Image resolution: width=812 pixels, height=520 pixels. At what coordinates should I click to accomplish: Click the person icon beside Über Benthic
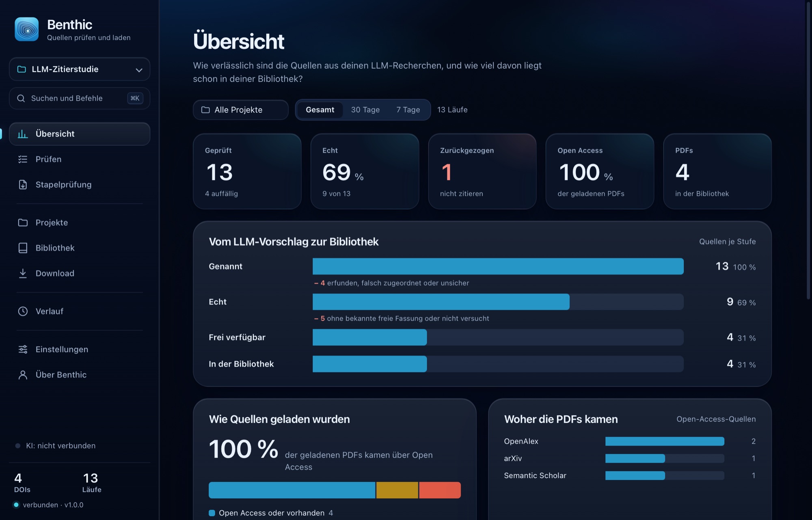click(23, 375)
